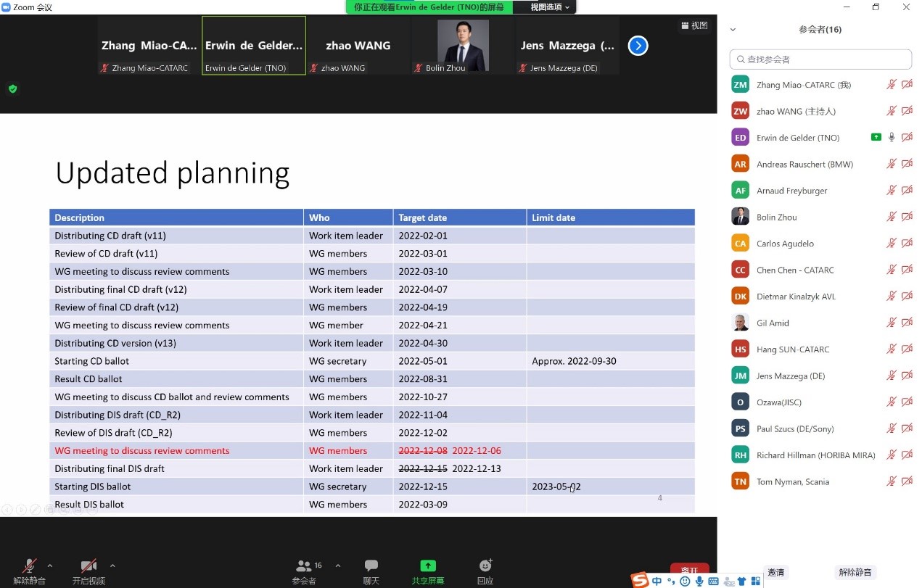Viewport: 922px width, 588px height.
Task: Click the Sogou input method S icon
Action: tap(639, 580)
